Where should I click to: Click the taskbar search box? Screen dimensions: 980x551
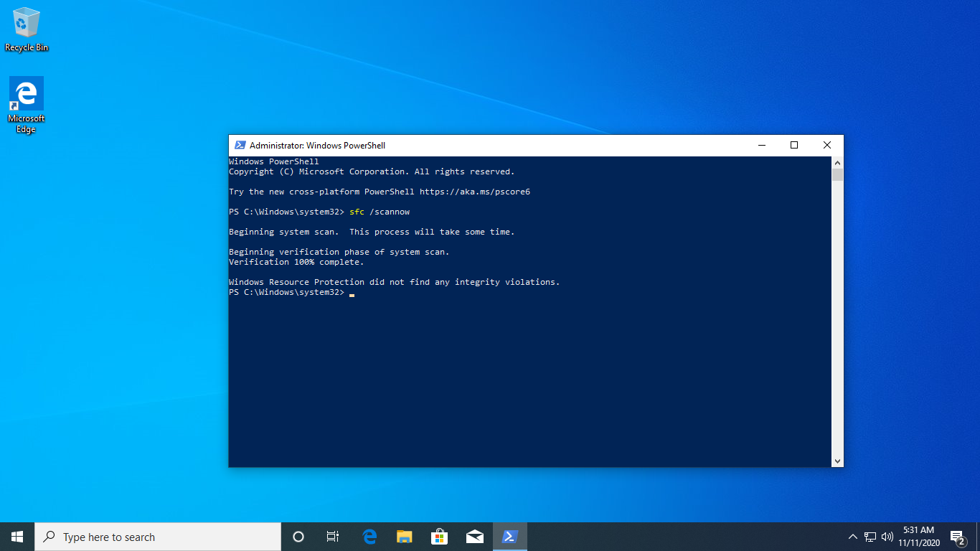coord(158,537)
